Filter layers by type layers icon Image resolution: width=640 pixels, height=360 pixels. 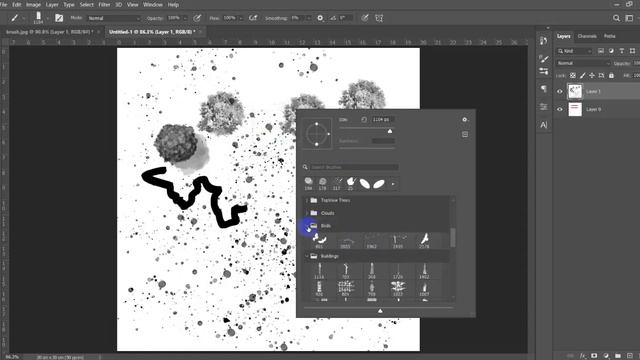click(x=622, y=51)
